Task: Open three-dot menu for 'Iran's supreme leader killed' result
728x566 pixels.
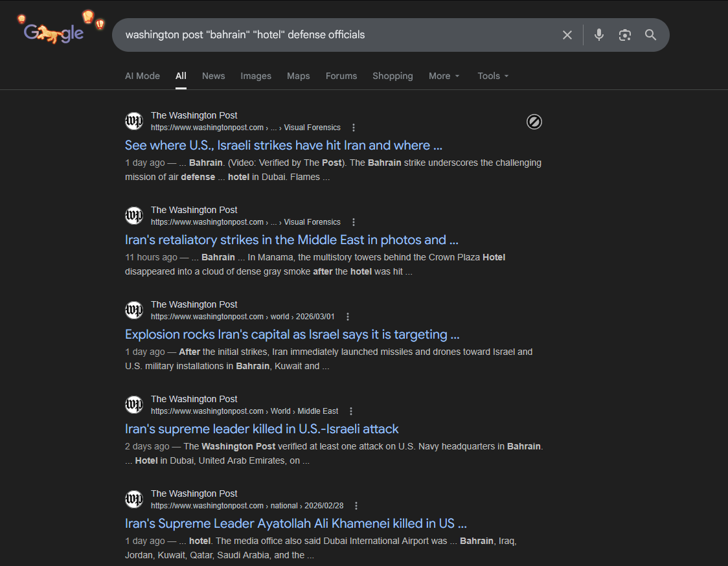Action: pos(351,411)
